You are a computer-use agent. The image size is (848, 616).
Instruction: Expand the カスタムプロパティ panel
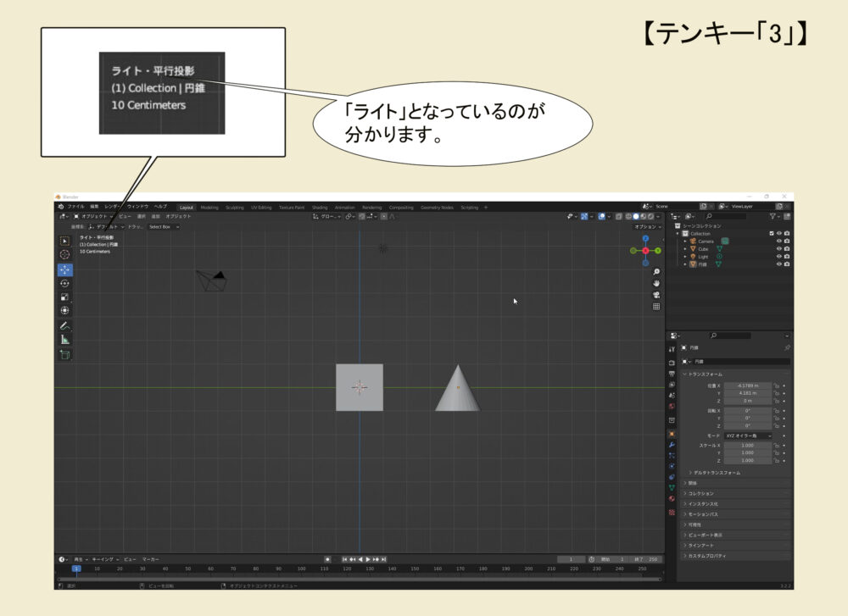[707, 556]
